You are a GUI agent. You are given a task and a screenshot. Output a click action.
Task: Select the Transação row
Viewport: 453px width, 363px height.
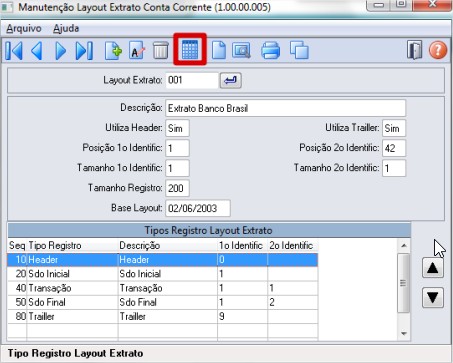163,288
